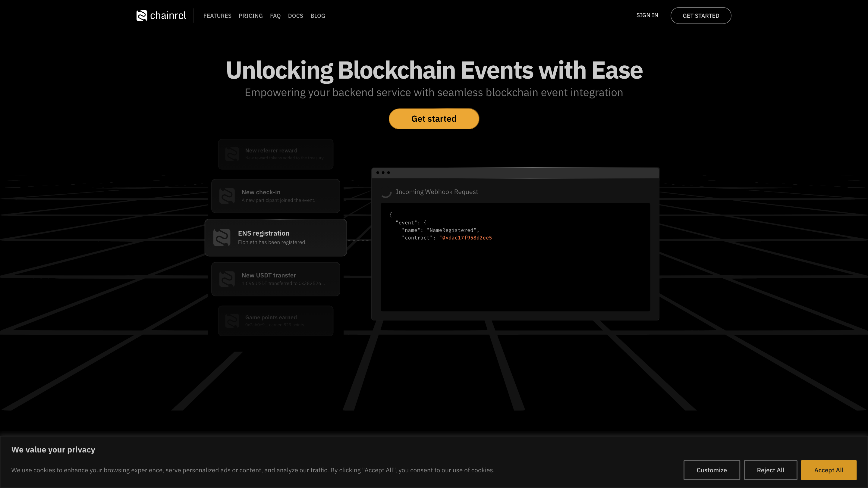Go to the Pricing page
The image size is (868, 488).
(250, 16)
